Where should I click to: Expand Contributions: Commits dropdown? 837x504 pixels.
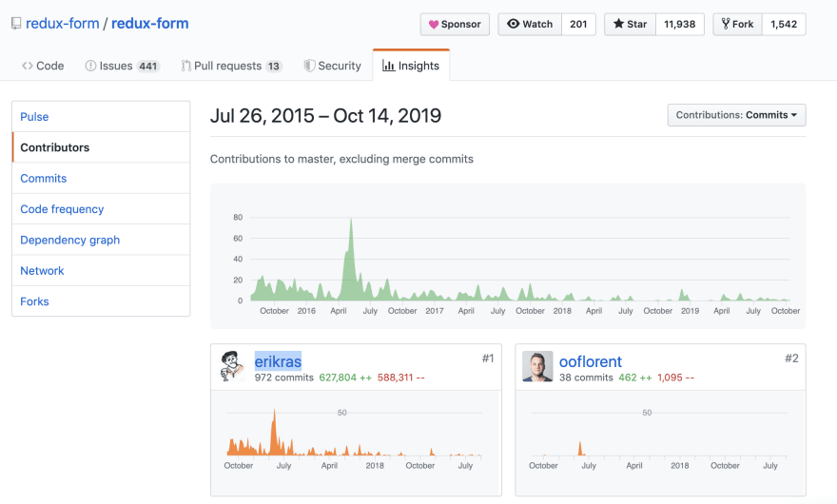(736, 115)
